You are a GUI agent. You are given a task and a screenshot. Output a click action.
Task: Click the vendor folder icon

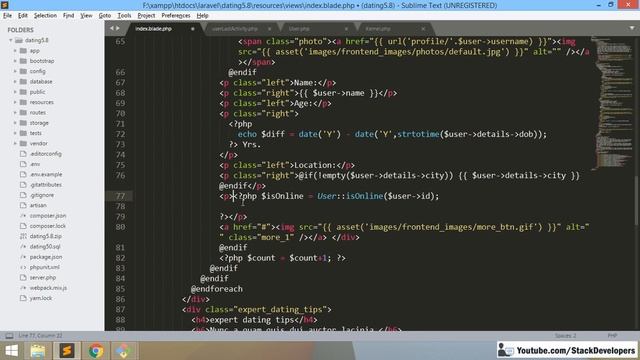click(x=23, y=143)
